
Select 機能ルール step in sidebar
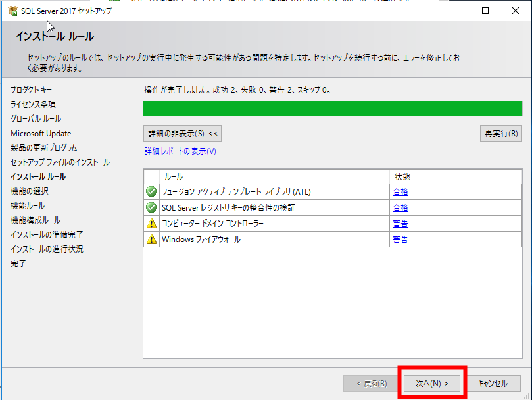28,206
